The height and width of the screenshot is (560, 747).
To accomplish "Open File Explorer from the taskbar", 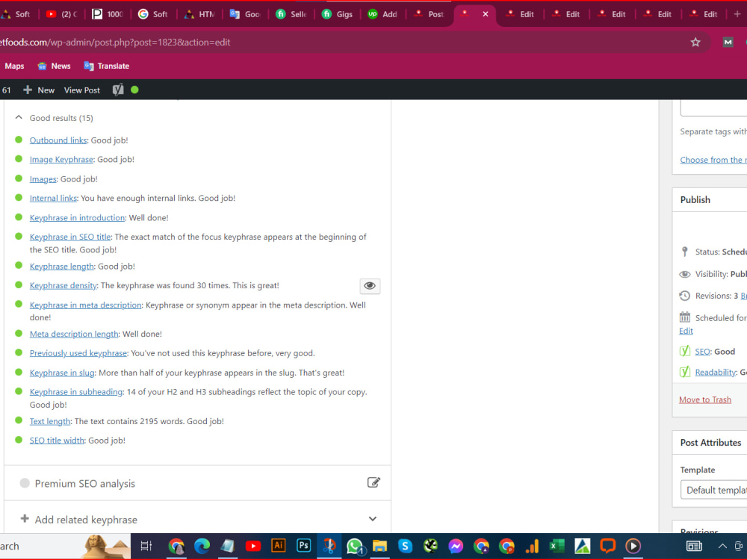I will (x=379, y=546).
